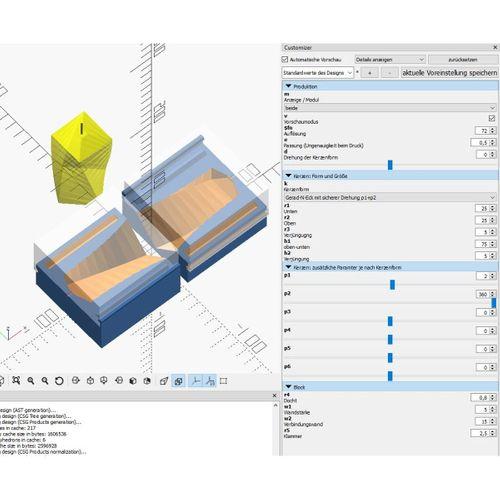Click the r2 Oben value field
The image size is (500, 500).
click(486, 220)
